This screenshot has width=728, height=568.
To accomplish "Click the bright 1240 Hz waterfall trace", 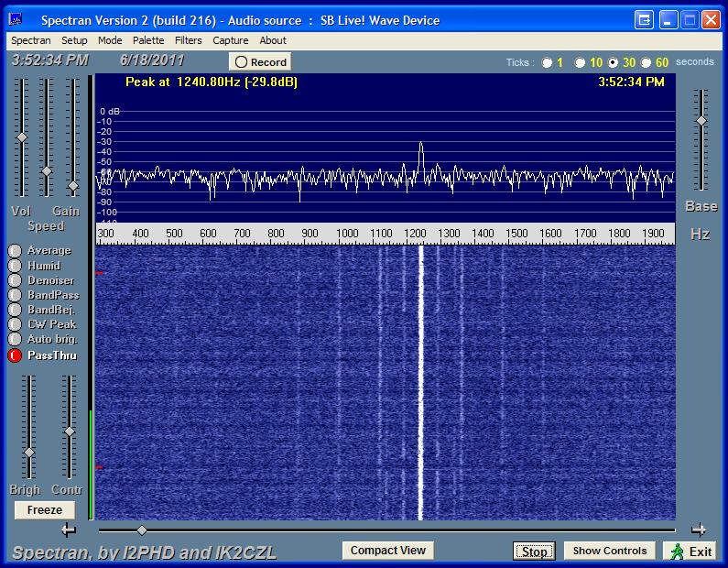I will (x=420, y=383).
